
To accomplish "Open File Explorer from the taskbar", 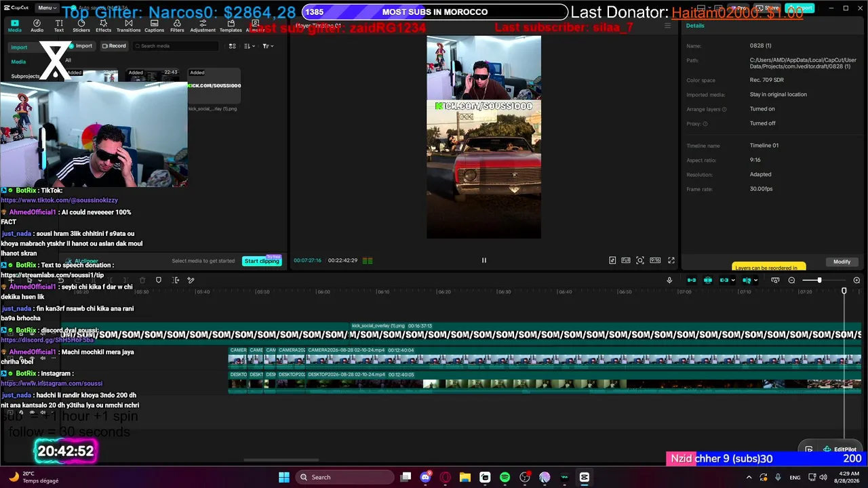I will (x=465, y=477).
